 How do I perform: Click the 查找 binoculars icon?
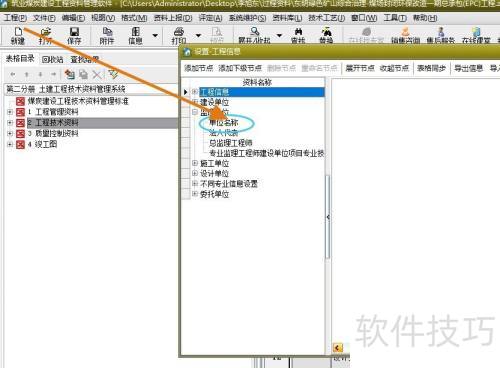(x=298, y=36)
